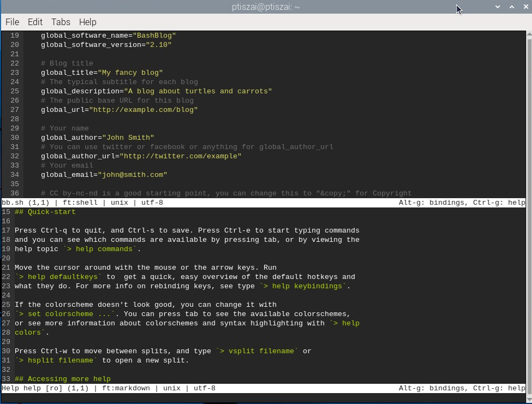Open the File menu
The width and height of the screenshot is (532, 404).
coord(12,22)
